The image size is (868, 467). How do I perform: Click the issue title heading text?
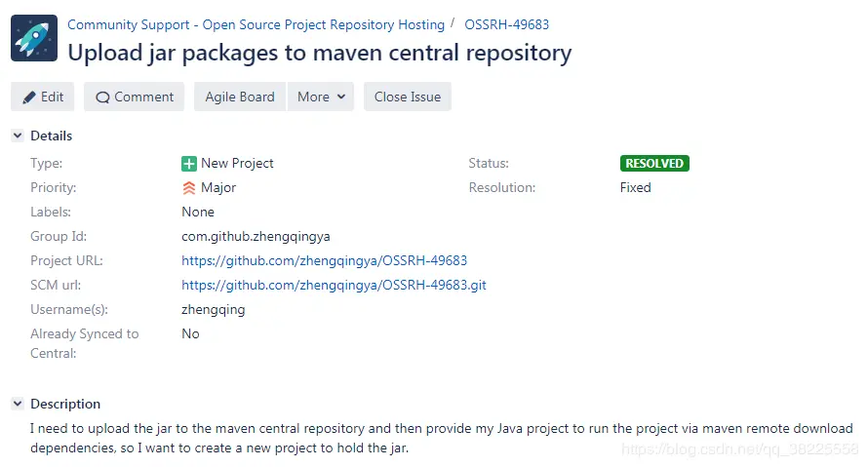tap(319, 53)
